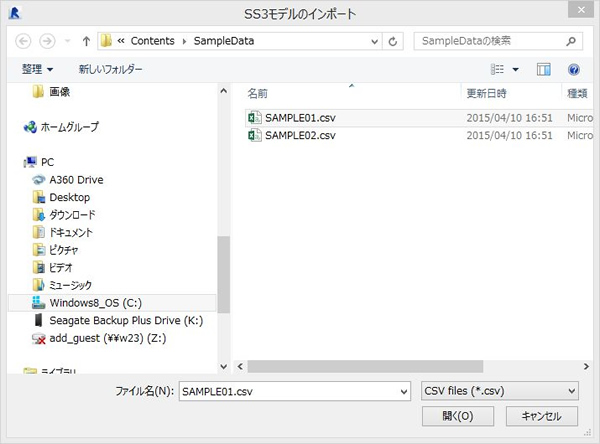This screenshot has height=444, width=600.
Task: Open the 整理 menu
Action: pos(38,69)
